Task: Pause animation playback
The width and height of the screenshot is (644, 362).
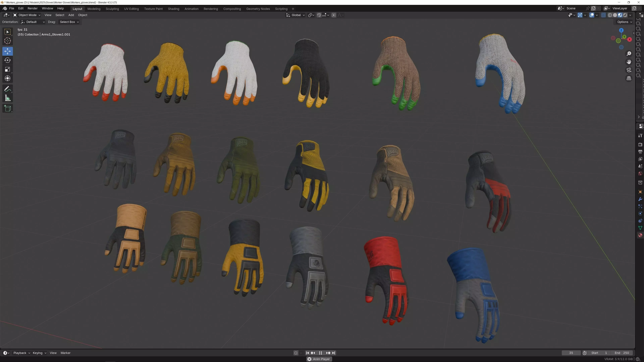Action: [320, 353]
